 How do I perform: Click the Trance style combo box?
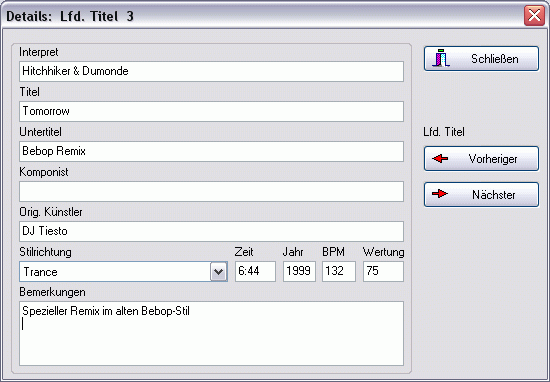point(123,272)
